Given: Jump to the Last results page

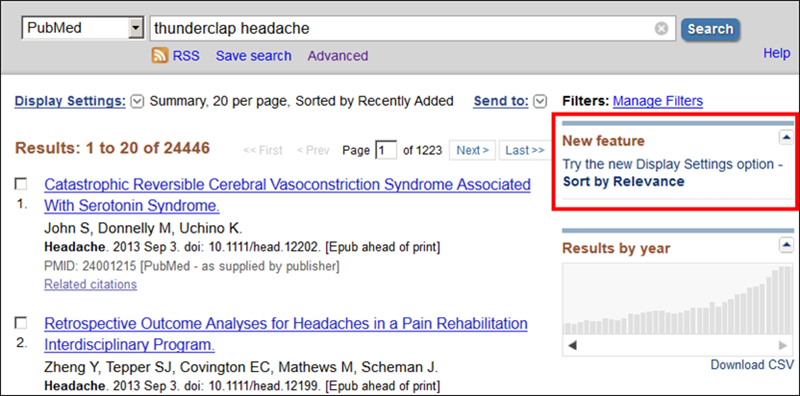Looking at the screenshot, I should pos(525,151).
